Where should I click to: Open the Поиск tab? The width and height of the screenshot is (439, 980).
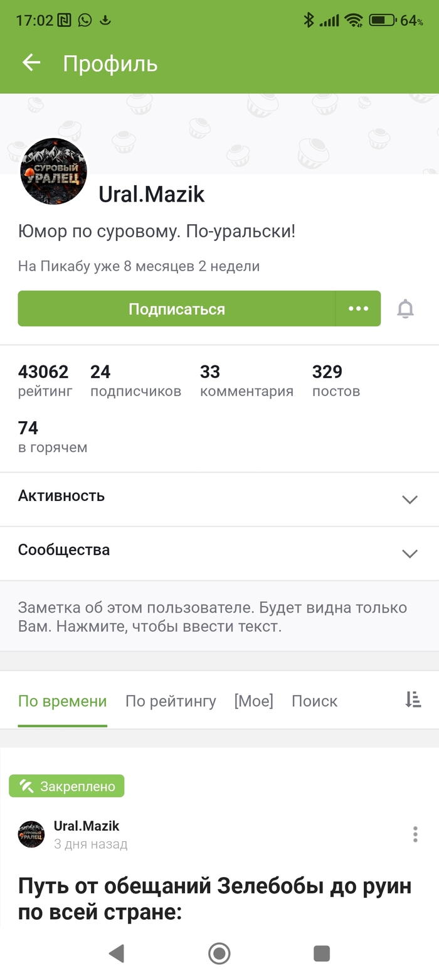coord(314,701)
